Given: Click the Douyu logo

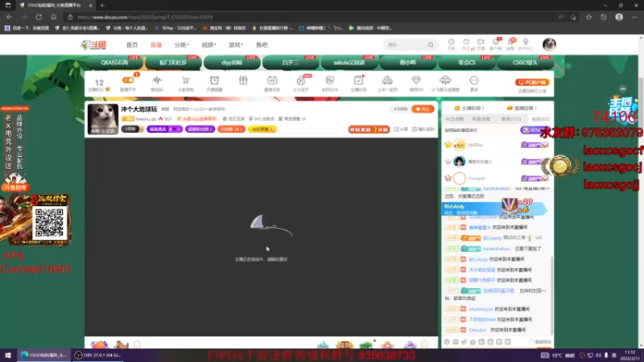Looking at the screenshot, I should [x=93, y=45].
